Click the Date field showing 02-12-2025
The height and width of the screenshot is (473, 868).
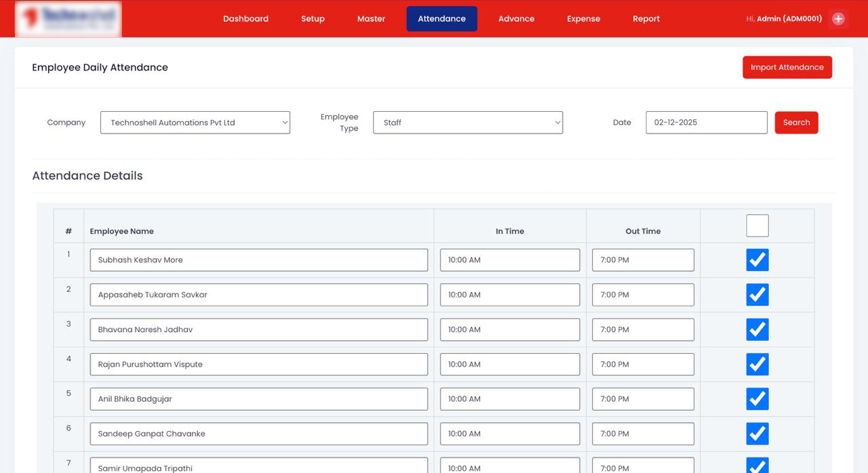coord(706,123)
